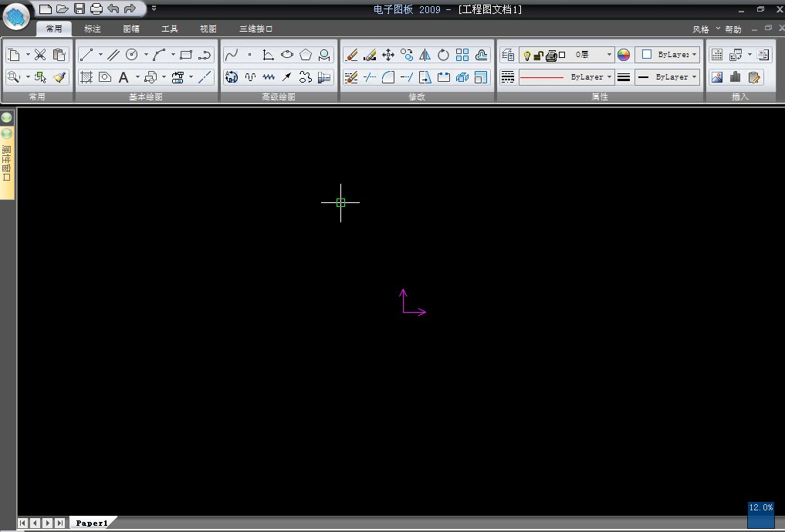Select the Parallel lines tool

point(113,55)
